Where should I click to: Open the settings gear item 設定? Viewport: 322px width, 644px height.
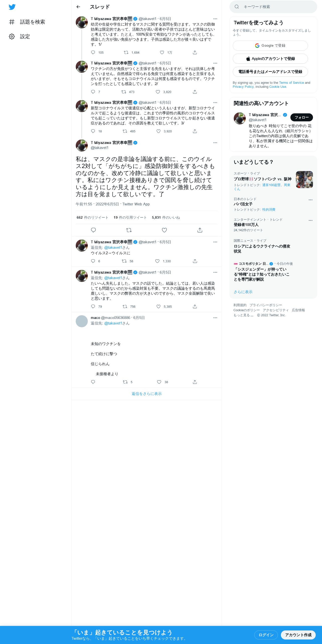(20, 36)
